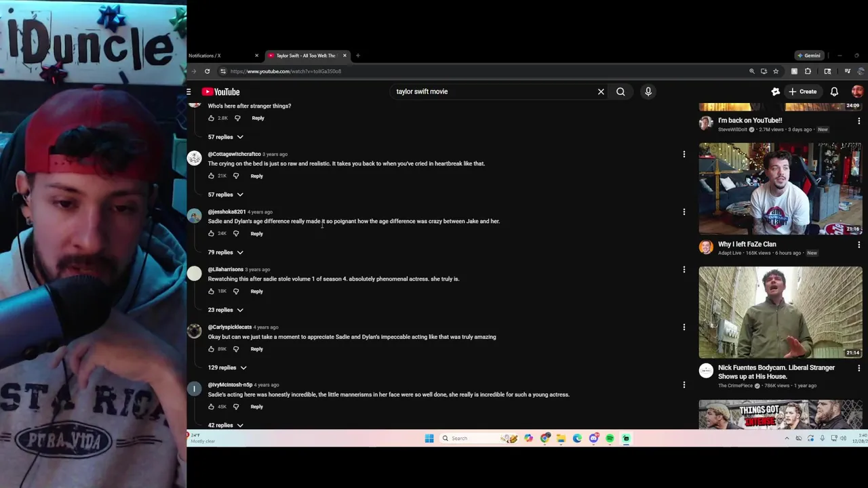
Task: Expand the 23 replies thread
Action: click(225, 310)
